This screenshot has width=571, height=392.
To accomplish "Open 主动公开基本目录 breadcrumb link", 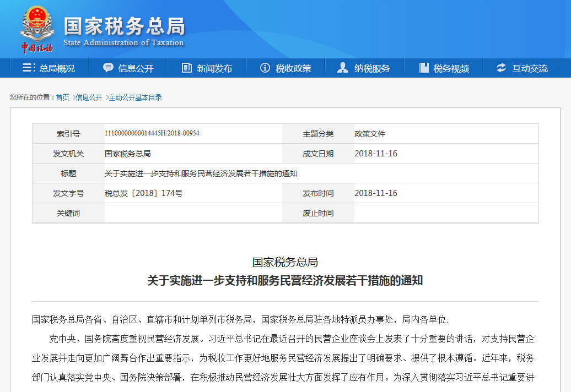I will coord(135,97).
